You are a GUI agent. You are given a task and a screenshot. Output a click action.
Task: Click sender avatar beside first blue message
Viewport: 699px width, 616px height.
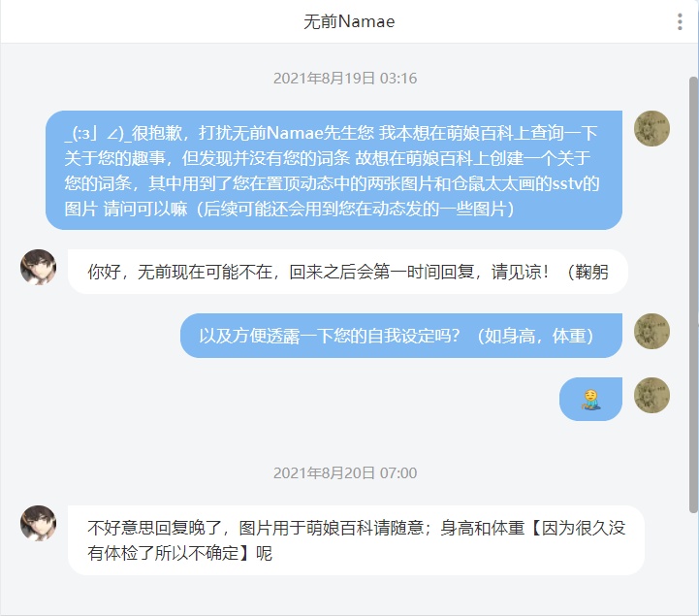tap(651, 128)
